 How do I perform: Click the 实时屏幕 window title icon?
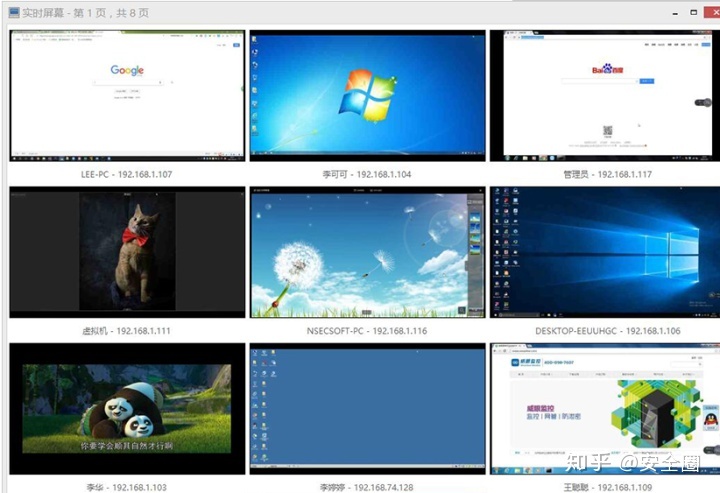pos(14,12)
